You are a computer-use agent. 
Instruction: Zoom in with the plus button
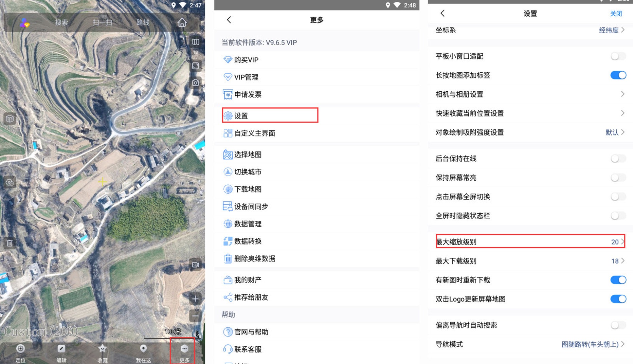click(x=195, y=299)
